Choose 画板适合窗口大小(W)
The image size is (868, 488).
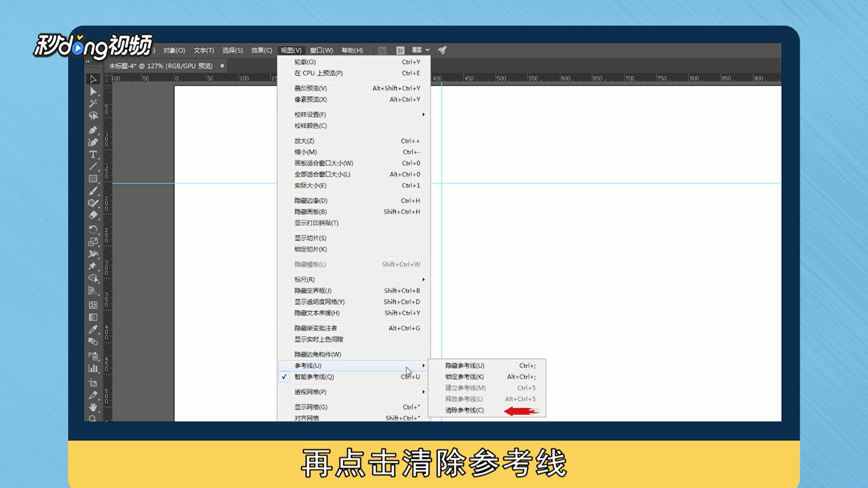(x=354, y=163)
